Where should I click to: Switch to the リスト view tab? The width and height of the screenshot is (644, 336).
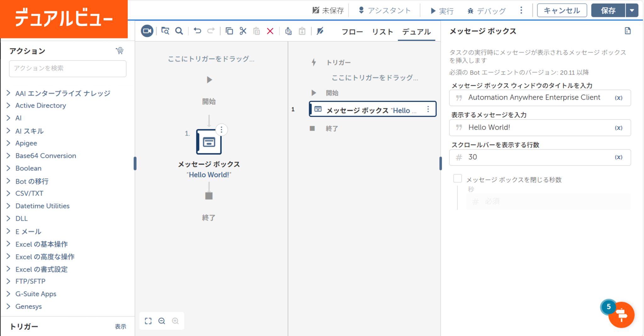tap(382, 31)
